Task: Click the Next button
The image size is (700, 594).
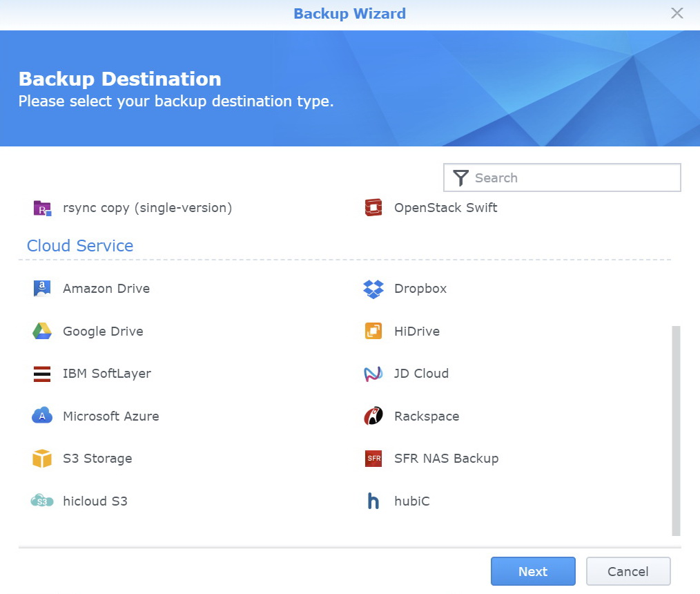Action: 533,571
